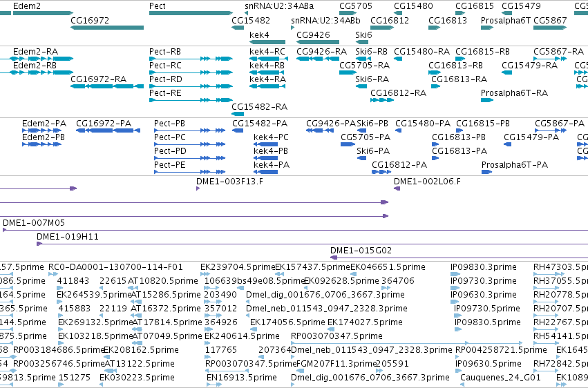The image size is (588, 388).
Task: Open the Pect-RE transcript
Action: pos(191,100)
